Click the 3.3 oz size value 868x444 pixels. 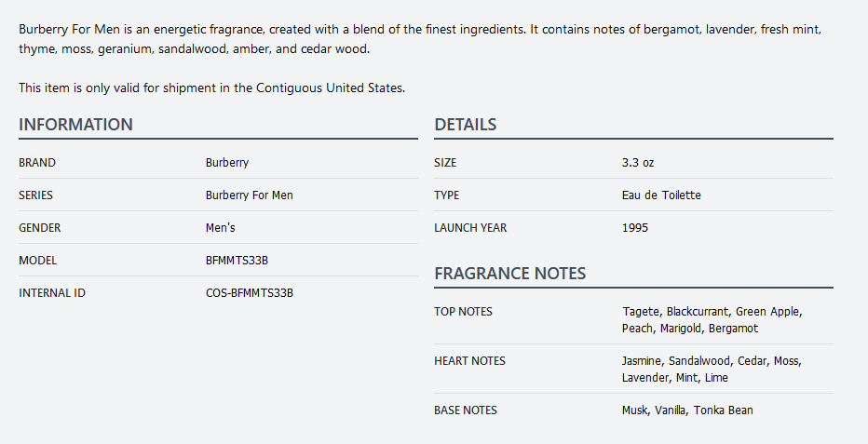tap(638, 163)
